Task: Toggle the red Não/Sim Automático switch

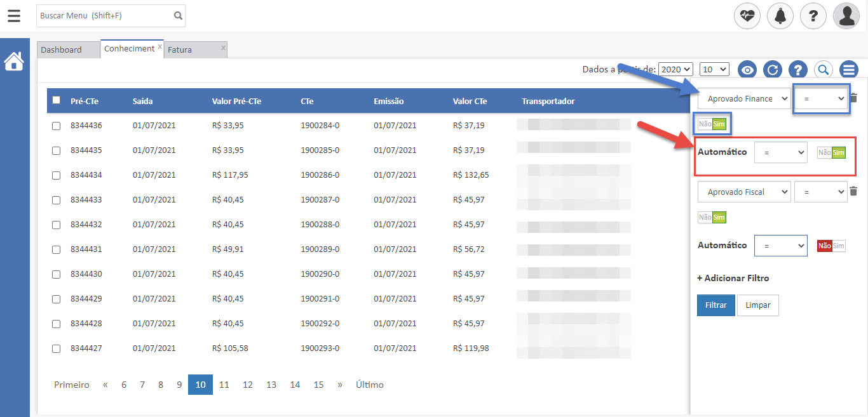Action: (x=831, y=246)
